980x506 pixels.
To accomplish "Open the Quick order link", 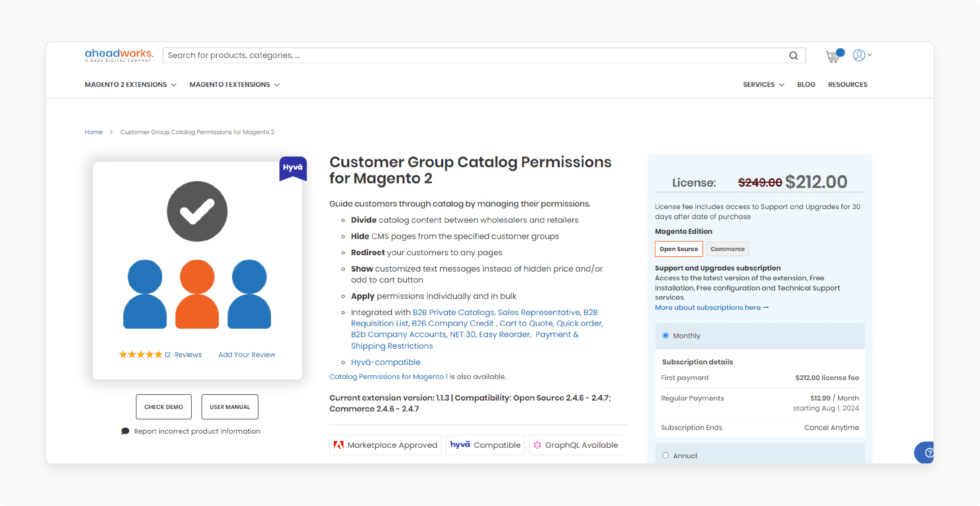I will 579,323.
